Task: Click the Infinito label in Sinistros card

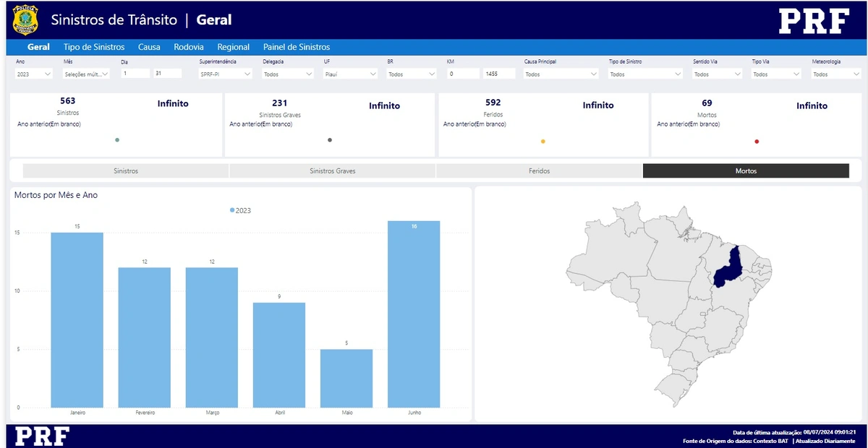Action: point(173,103)
